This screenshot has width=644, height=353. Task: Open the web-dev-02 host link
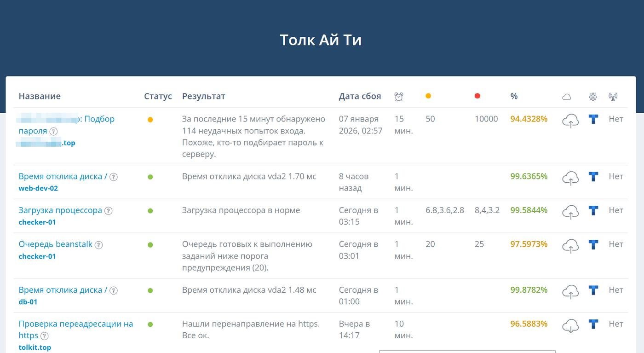(x=38, y=188)
